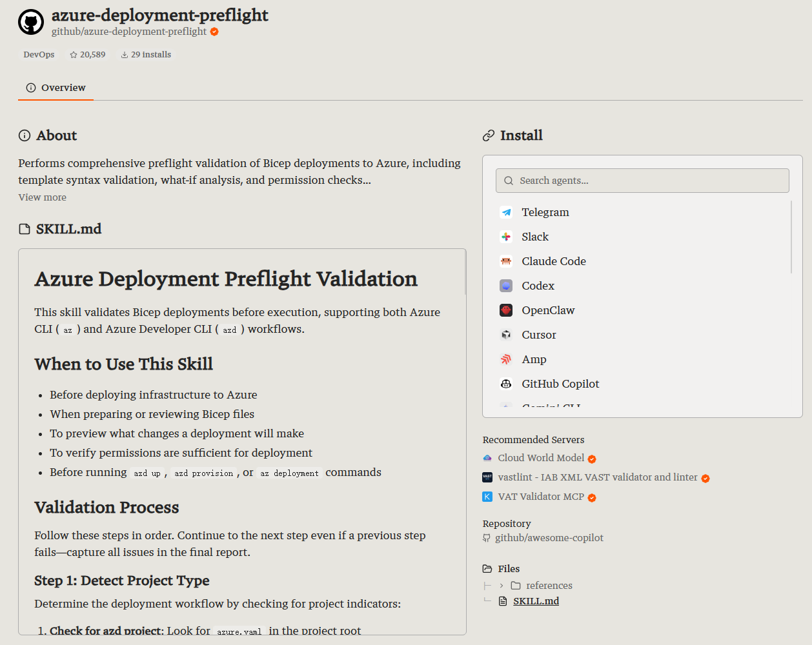
Task: Click the star icon next to 20,589
Action: tap(74, 55)
